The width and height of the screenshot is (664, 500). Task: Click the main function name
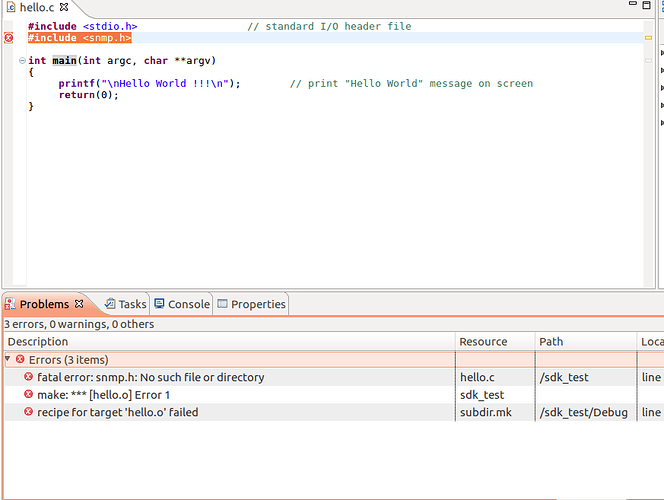tap(64, 61)
